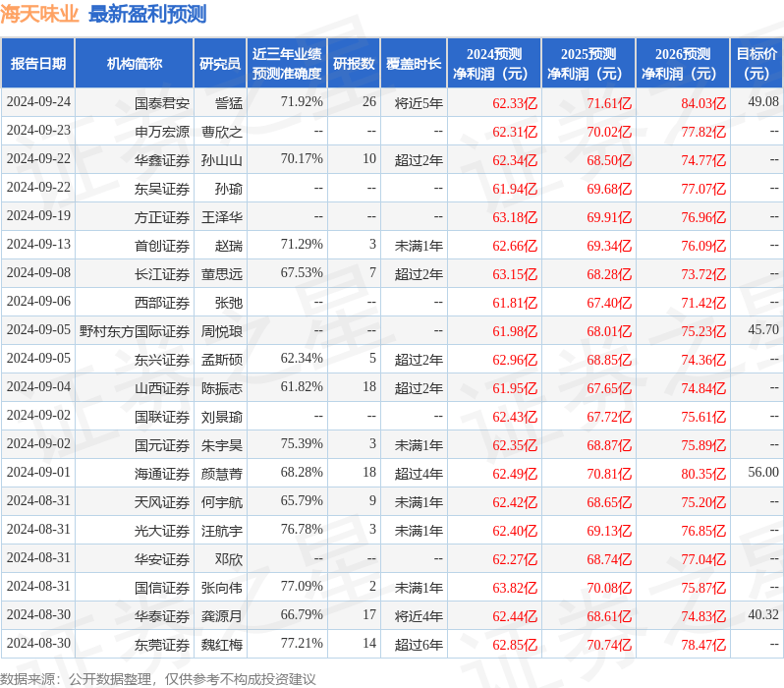This screenshot has width=784, height=688.
Task: Click the date 2024-09-08
Action: [x=38, y=272]
